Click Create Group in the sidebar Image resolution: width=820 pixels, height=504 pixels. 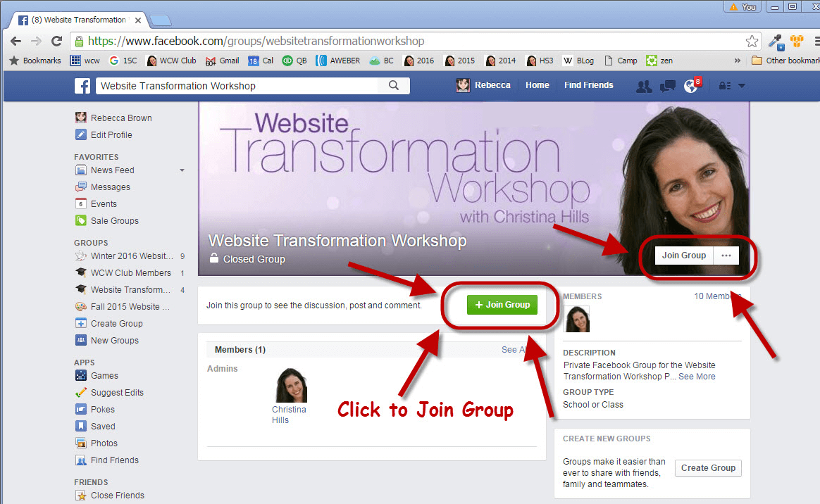pyautogui.click(x=108, y=323)
